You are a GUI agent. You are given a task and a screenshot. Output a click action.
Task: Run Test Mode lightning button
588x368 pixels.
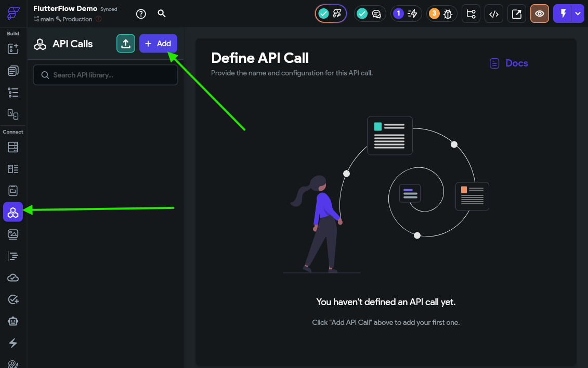(563, 14)
